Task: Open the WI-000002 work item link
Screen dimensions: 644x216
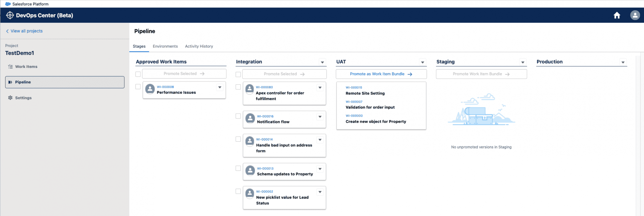Action: pyautogui.click(x=265, y=192)
